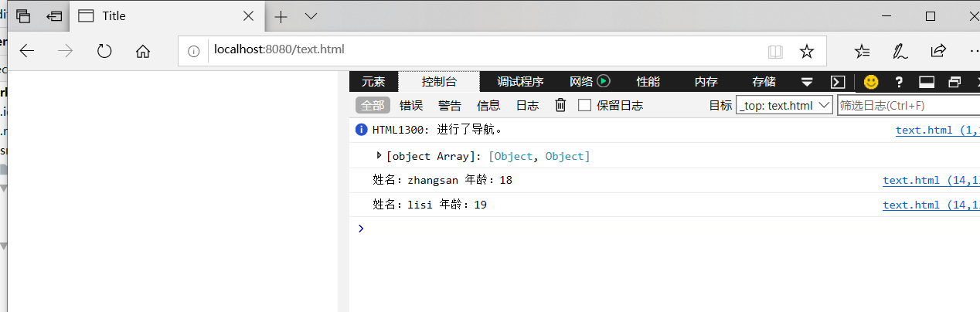Open devtools help question mark
This screenshot has height=312, width=980.
tap(899, 82)
